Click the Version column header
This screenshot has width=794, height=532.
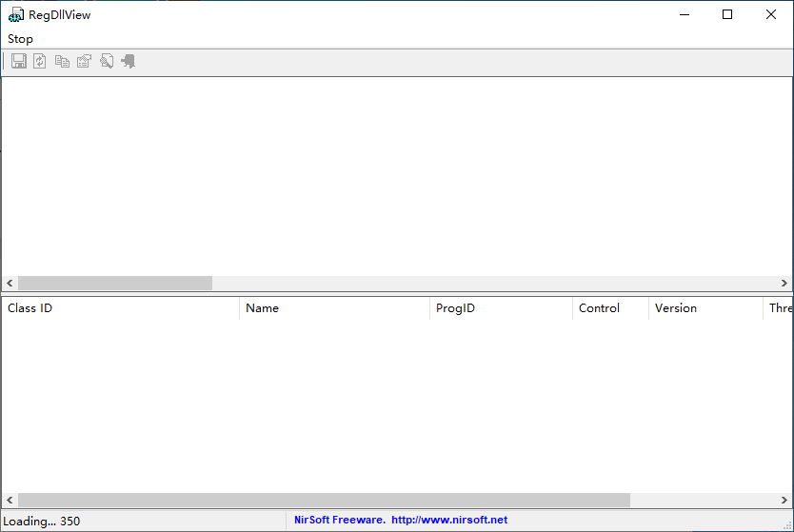705,308
